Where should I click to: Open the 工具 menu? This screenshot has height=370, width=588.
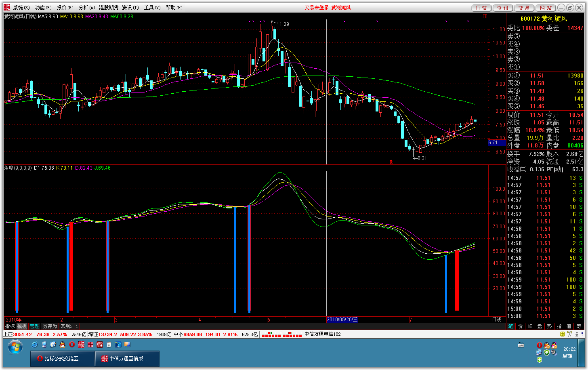pyautogui.click(x=152, y=8)
